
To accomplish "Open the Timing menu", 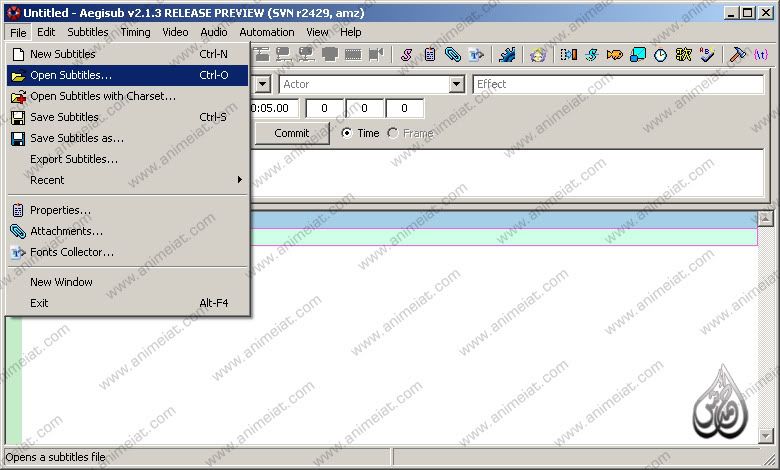I will (x=135, y=32).
